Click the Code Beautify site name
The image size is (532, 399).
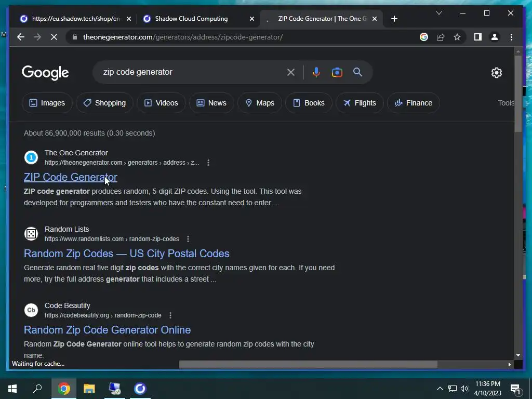click(68, 305)
